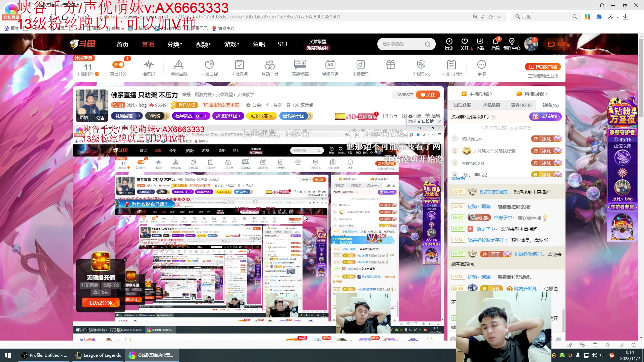This screenshot has height=362, width=644.
Task: Click the Windows Start button
Action: (x=8, y=355)
